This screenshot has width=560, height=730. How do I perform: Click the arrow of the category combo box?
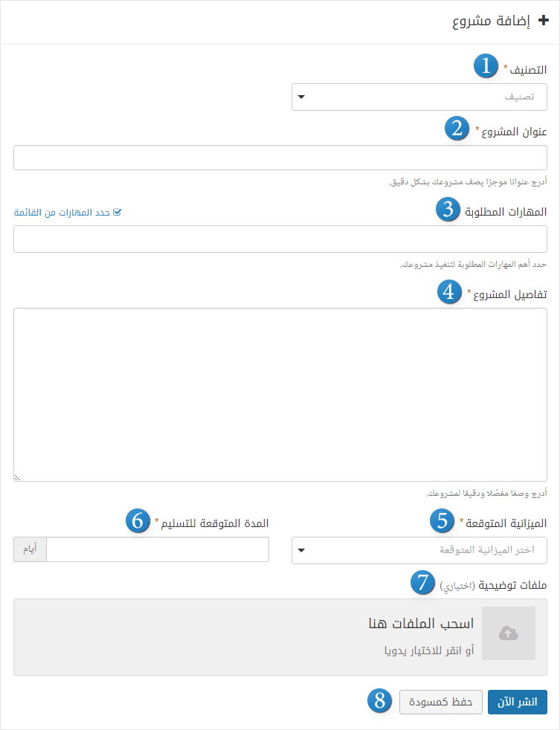click(x=301, y=97)
